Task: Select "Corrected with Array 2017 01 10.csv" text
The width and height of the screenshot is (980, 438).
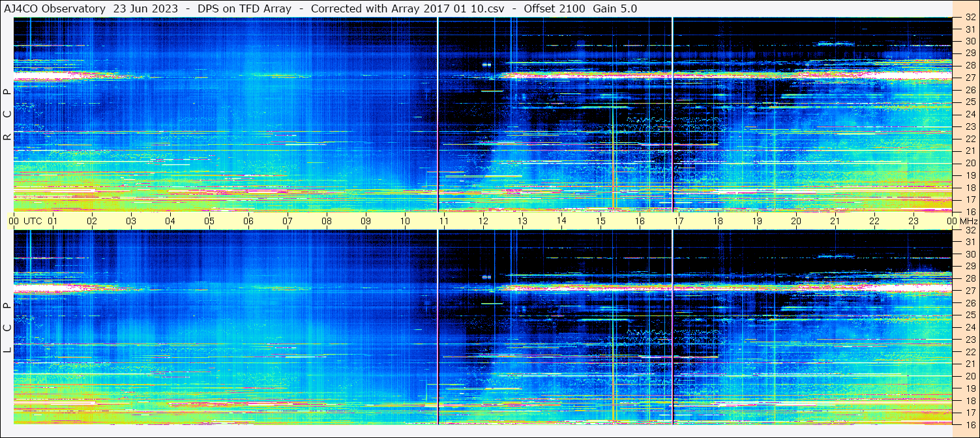Action: click(408, 8)
